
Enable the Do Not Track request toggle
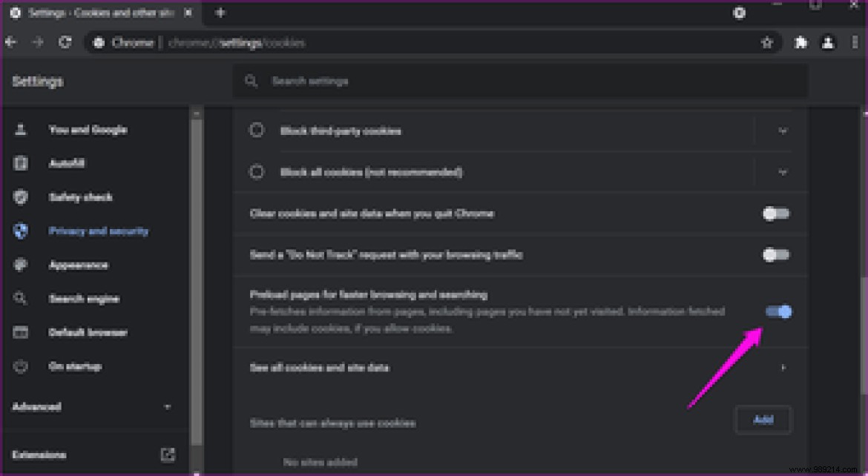point(775,254)
